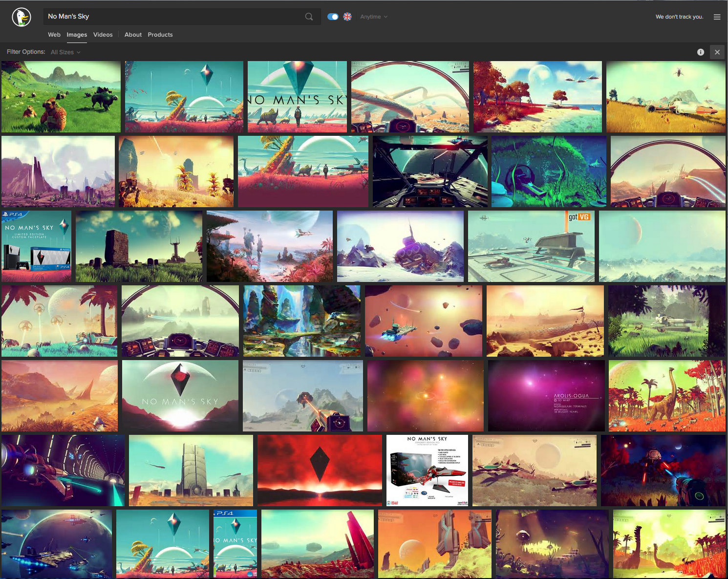Open the orange dinosaur jungle thumbnail
728x579 pixels.
[667, 396]
